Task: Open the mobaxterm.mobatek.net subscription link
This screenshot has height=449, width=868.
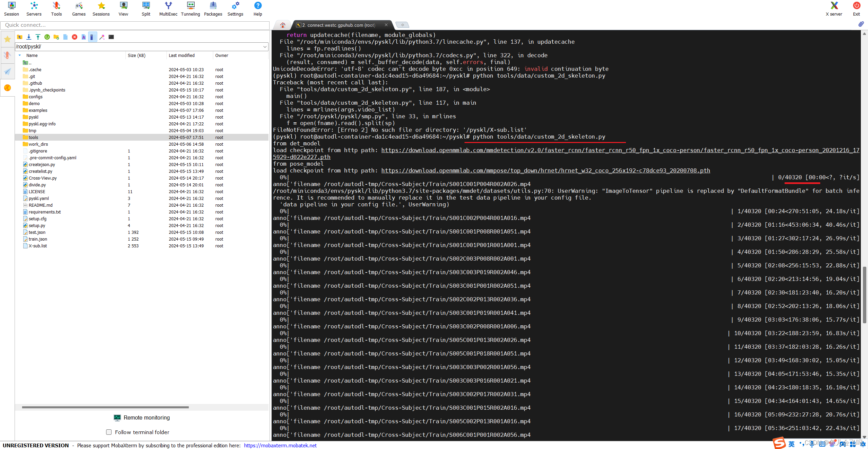Action: 280,445
